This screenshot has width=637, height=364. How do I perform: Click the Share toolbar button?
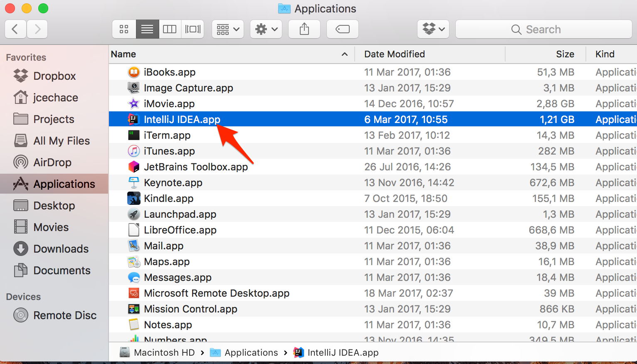(x=304, y=29)
